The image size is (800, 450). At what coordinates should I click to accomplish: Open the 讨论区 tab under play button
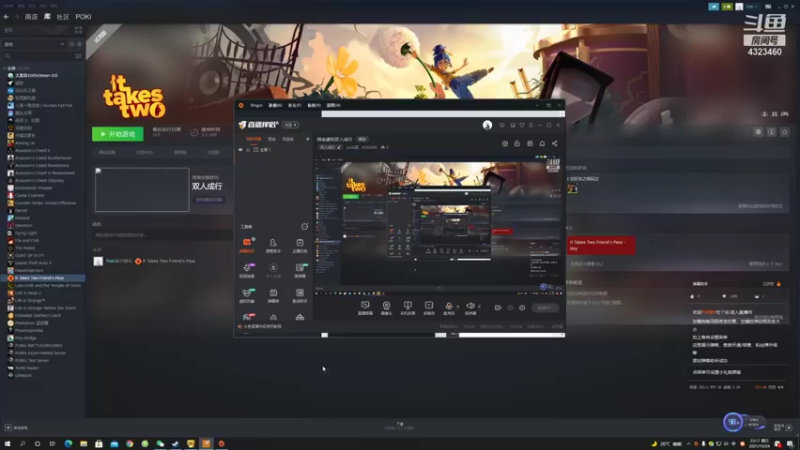(x=213, y=153)
